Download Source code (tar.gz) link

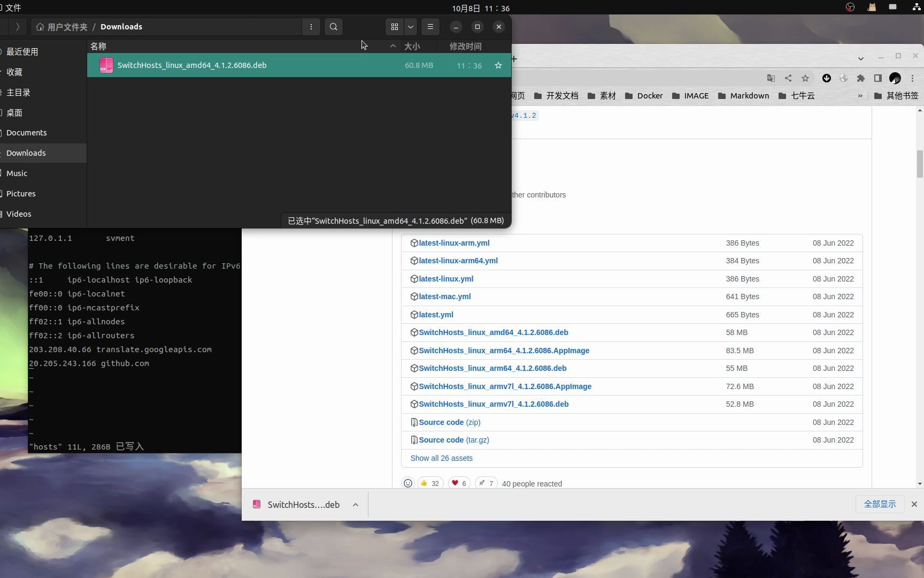(x=454, y=440)
